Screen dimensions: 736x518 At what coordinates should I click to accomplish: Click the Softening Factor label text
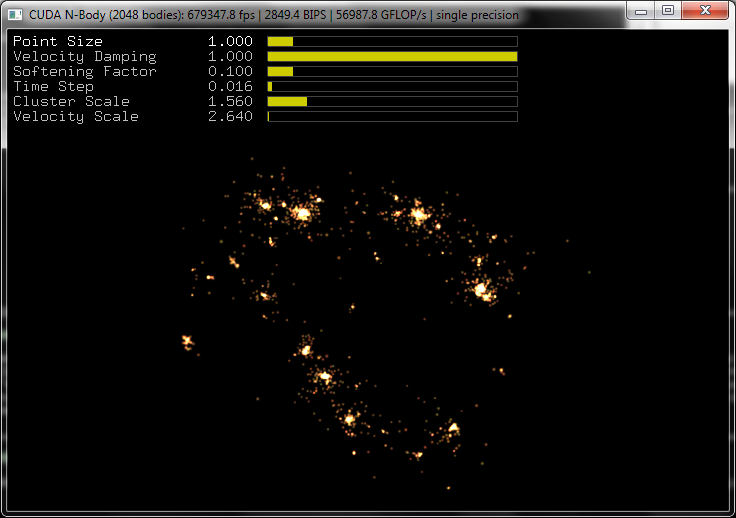click(x=84, y=72)
